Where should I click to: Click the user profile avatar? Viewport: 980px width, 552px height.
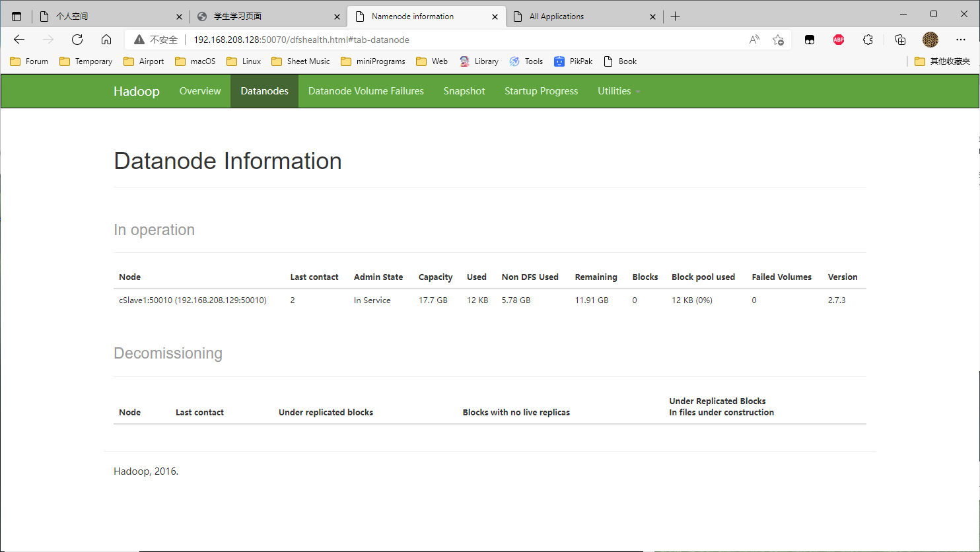(x=930, y=40)
